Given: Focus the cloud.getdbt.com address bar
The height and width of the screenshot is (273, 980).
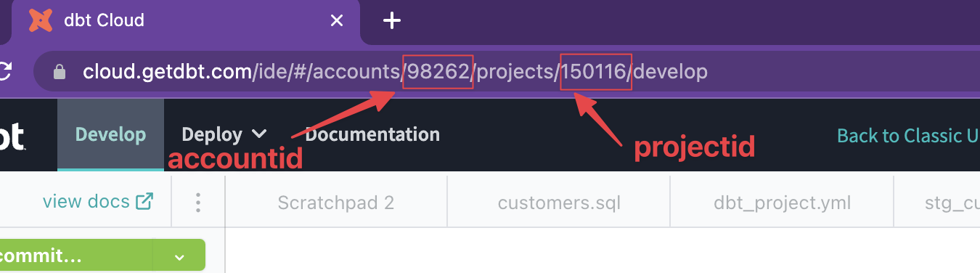Looking at the screenshot, I should click(x=507, y=71).
